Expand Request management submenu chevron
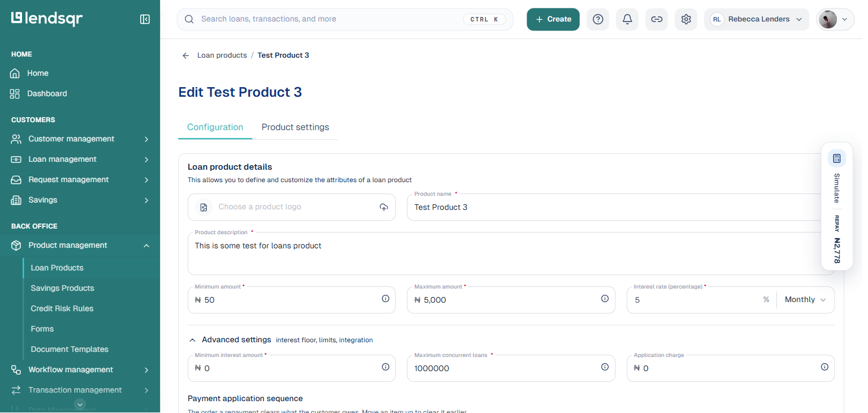868x413 pixels. 146,180
